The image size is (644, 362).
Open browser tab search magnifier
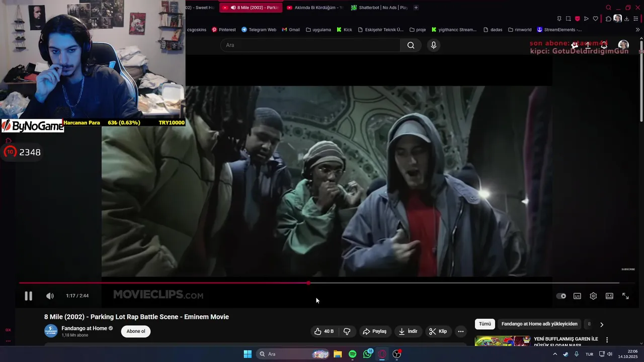608,8
